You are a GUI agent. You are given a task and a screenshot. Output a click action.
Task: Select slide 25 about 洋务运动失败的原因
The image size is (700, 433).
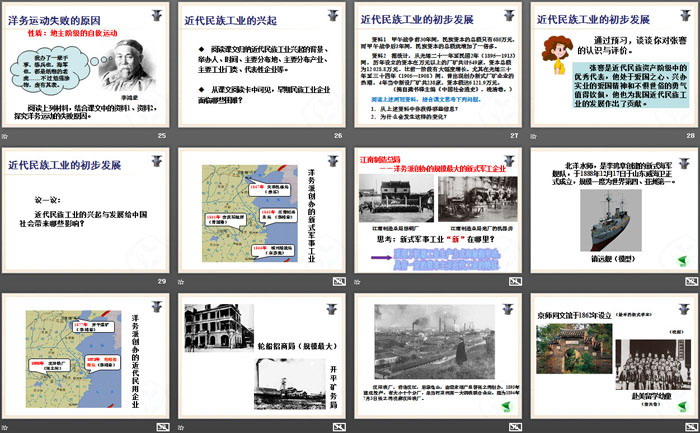[86, 65]
